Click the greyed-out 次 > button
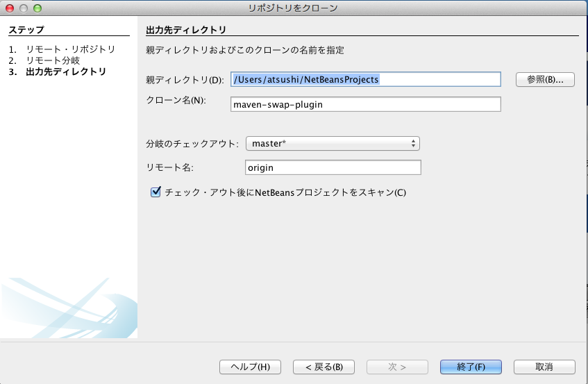Viewport: 588px width, 384px height. pos(396,367)
